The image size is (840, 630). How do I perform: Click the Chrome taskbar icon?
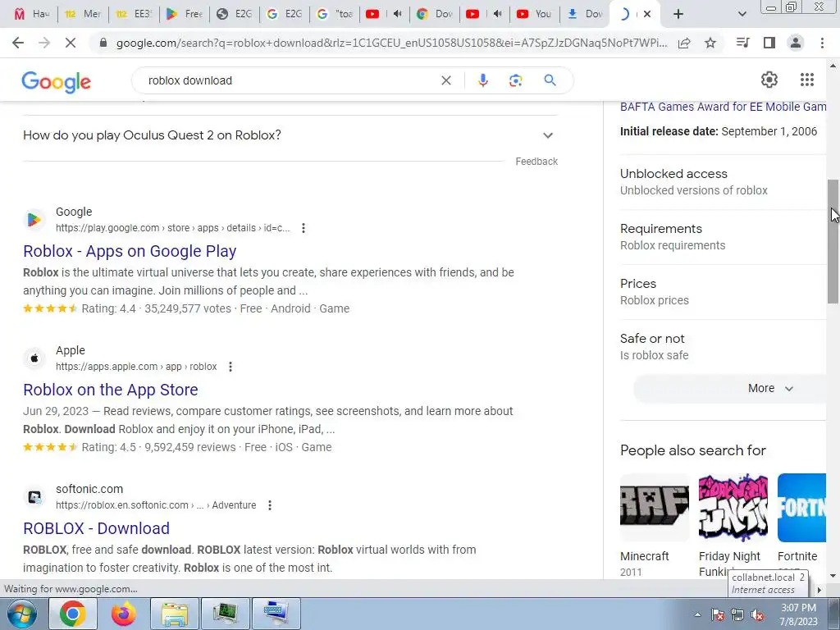click(73, 614)
